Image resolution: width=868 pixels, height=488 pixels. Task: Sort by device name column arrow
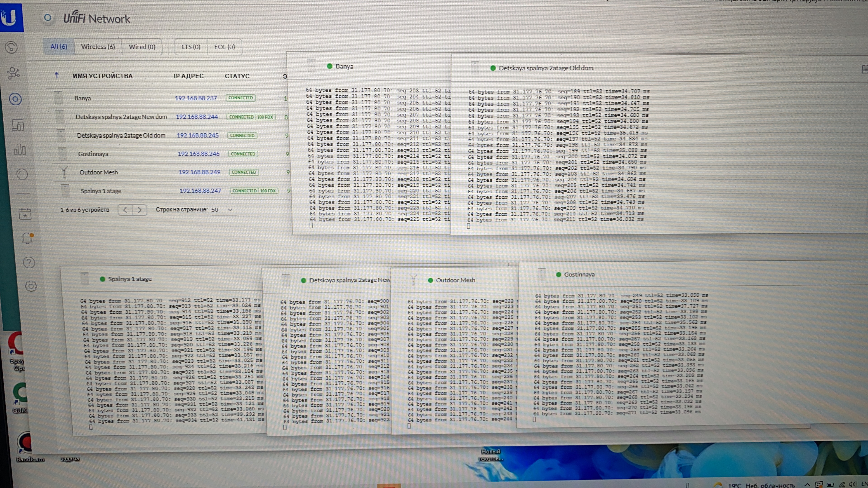57,76
